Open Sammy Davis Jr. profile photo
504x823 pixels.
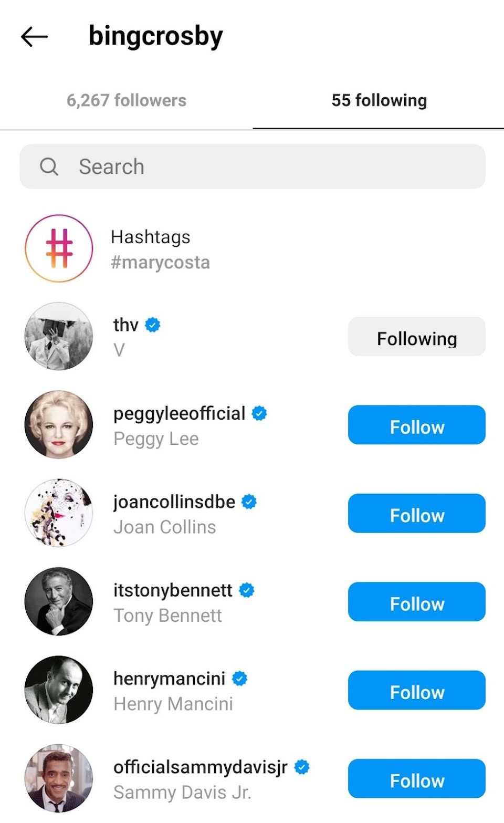coord(59,778)
